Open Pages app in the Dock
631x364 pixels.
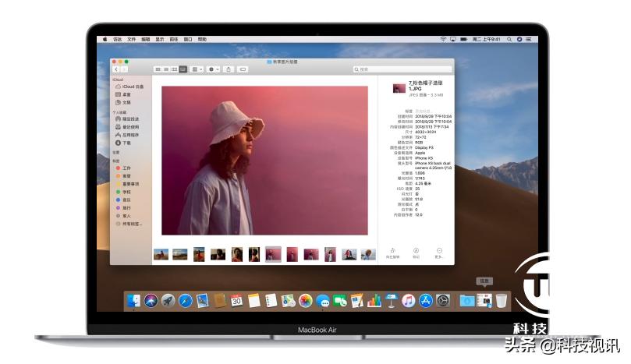pos(357,300)
